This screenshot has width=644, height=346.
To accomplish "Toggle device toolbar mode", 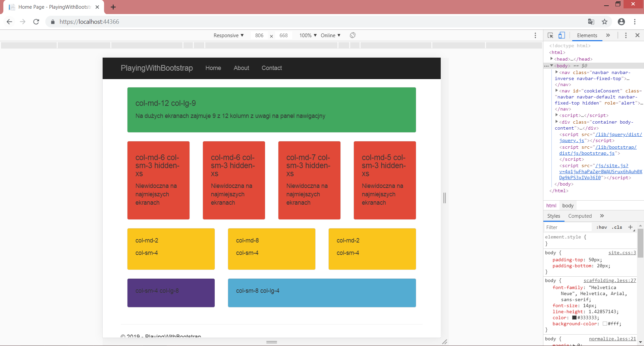I will tap(561, 35).
